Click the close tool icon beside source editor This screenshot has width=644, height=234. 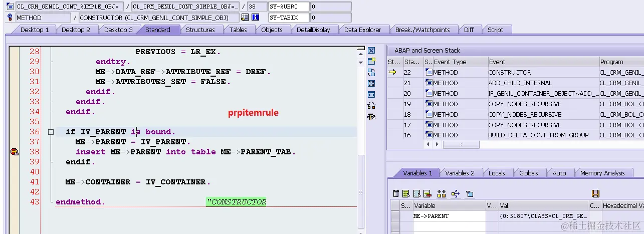[371, 51]
